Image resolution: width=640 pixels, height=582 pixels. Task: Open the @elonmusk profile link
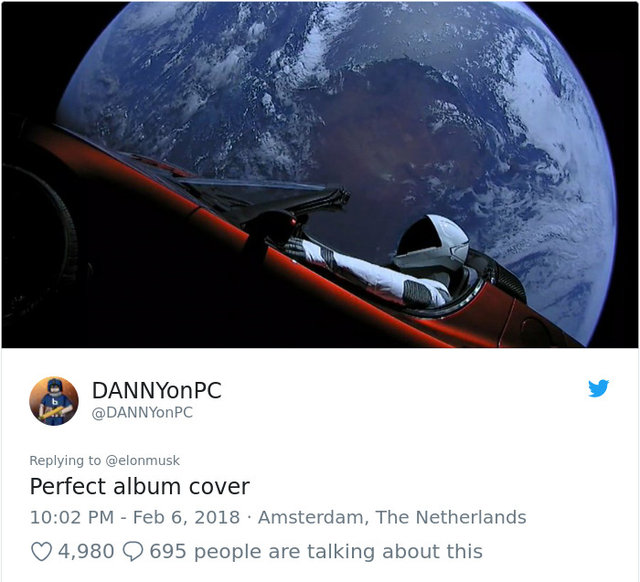(142, 460)
